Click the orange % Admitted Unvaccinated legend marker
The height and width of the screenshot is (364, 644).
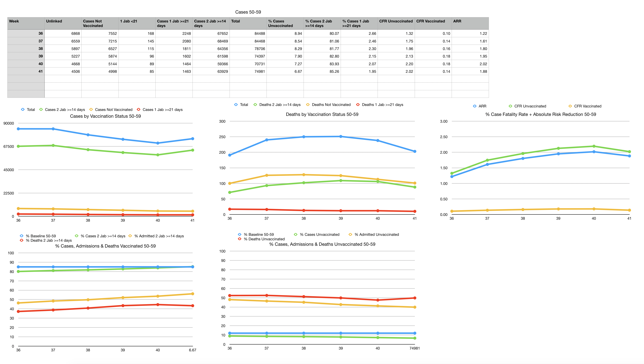(x=350, y=234)
